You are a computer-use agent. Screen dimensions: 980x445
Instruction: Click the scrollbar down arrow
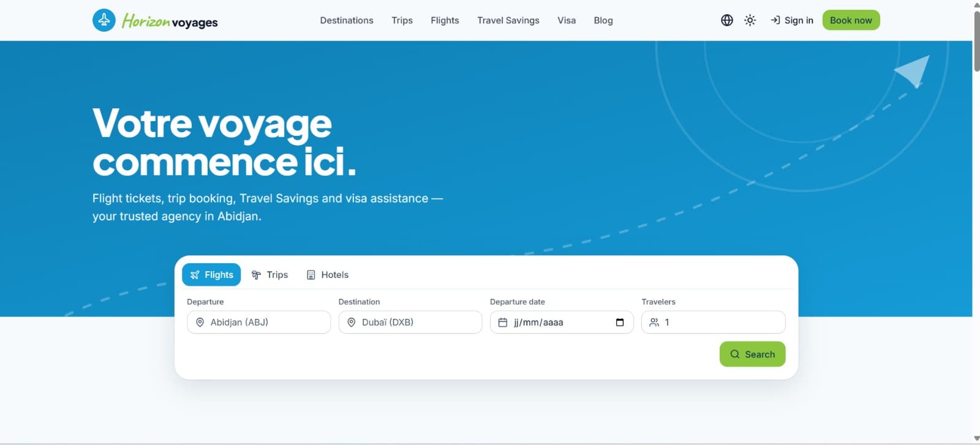coord(976,439)
